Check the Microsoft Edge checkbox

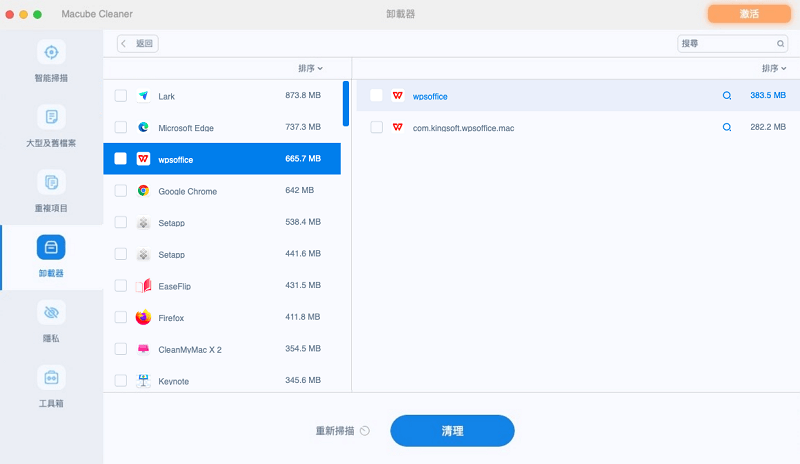pos(120,127)
